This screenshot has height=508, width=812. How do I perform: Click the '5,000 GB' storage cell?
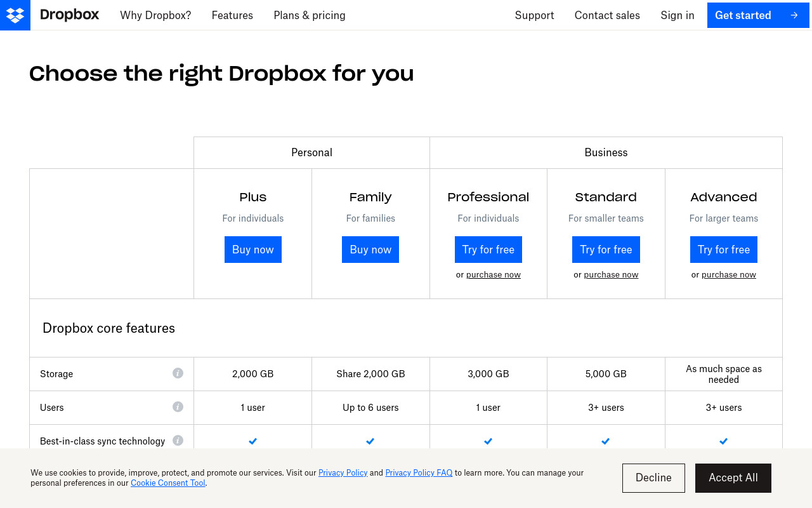click(606, 374)
